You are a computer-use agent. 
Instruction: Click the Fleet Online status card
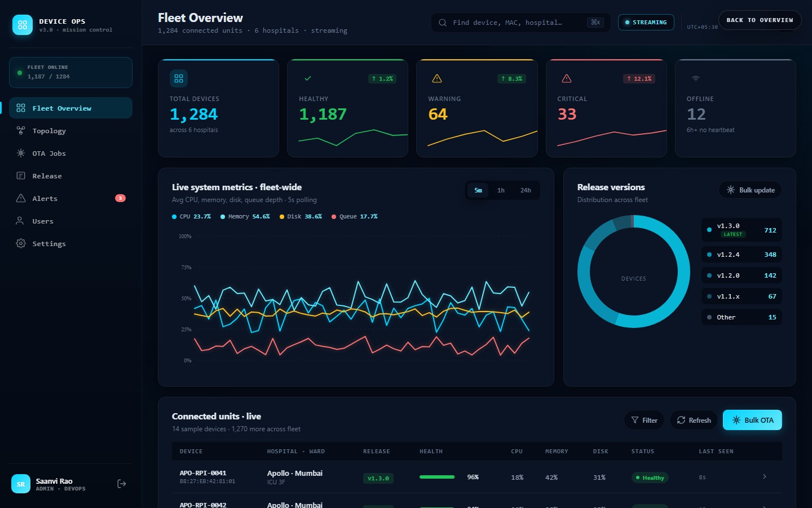(70, 72)
